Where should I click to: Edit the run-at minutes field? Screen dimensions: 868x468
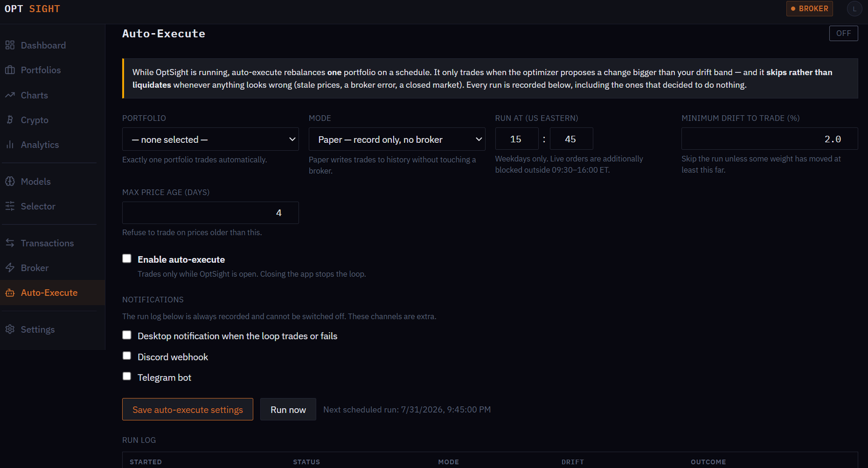571,139
